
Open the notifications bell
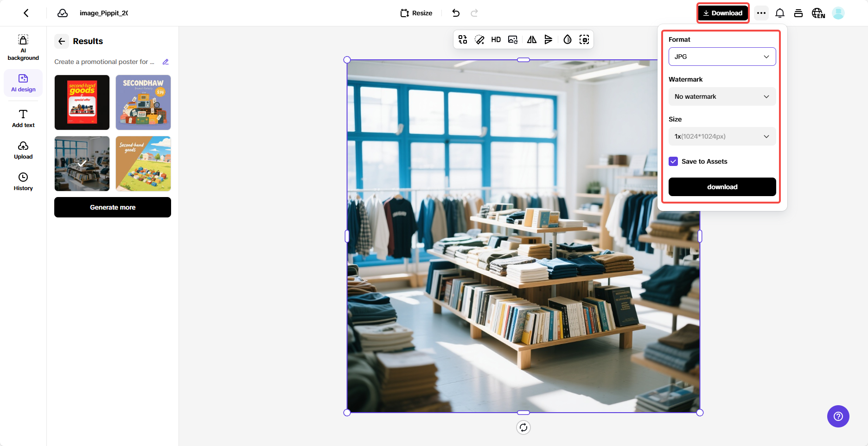(x=780, y=13)
